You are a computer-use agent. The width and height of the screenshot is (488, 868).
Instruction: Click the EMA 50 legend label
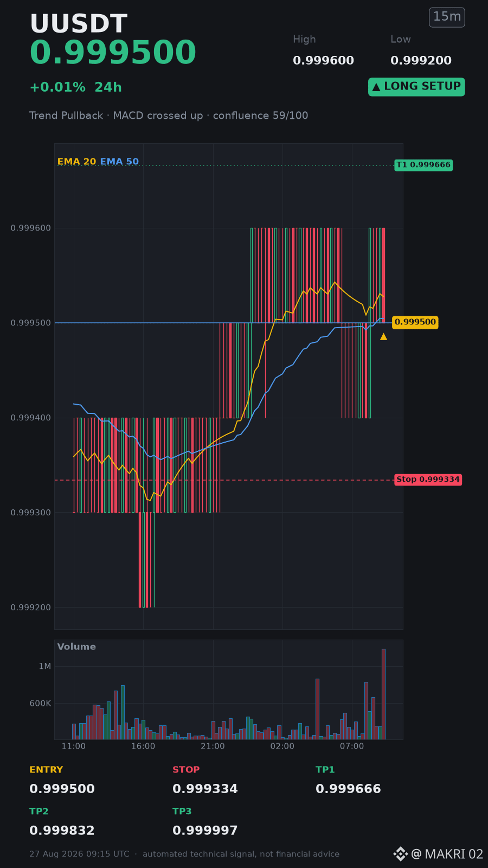(119, 162)
